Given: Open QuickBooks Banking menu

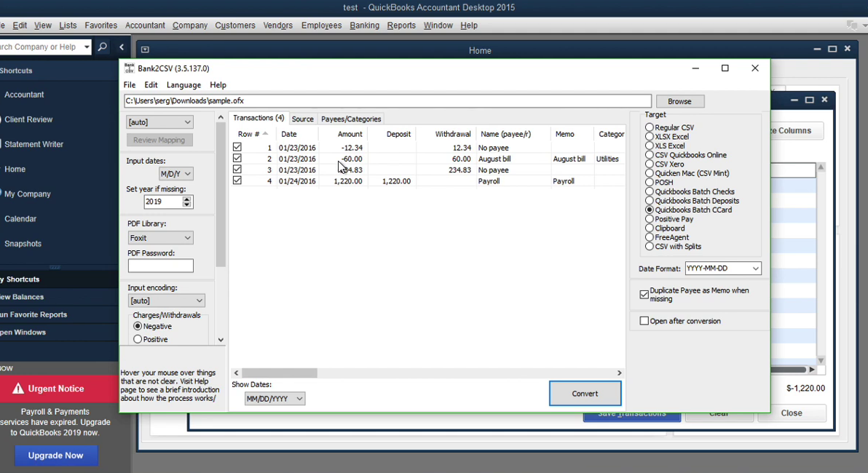Looking at the screenshot, I should point(364,25).
